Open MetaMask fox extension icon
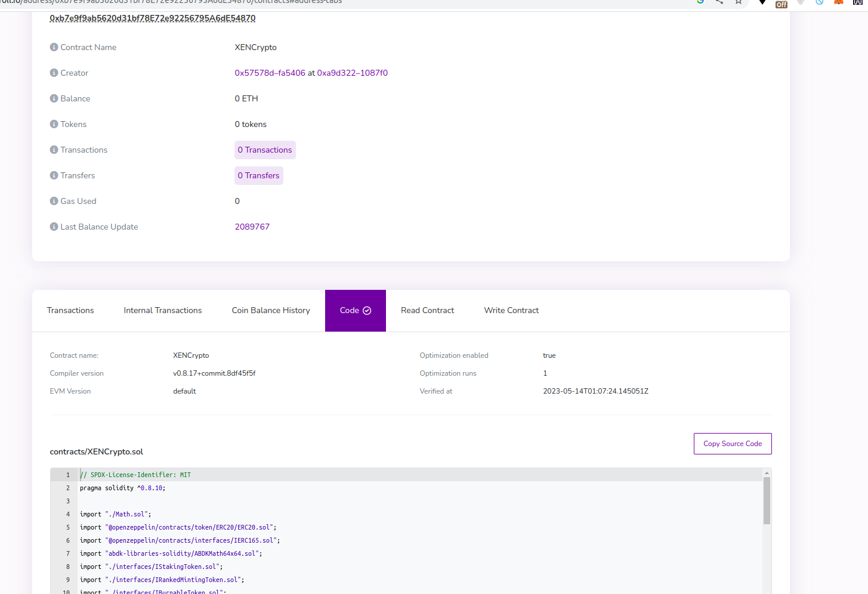Screen dimensions: 868x594 click(x=838, y=2)
